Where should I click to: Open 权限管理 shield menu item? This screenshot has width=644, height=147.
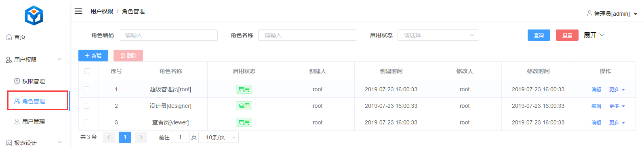29,81
